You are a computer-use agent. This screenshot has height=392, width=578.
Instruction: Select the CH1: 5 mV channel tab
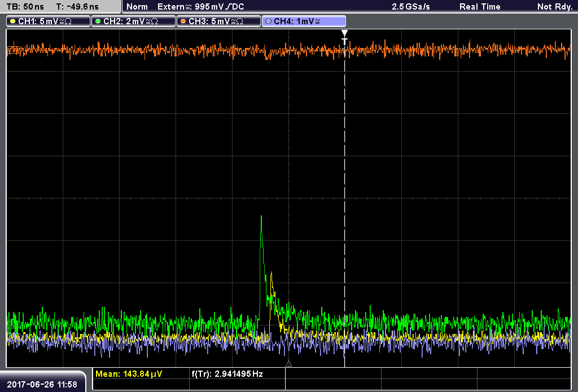click(49, 21)
